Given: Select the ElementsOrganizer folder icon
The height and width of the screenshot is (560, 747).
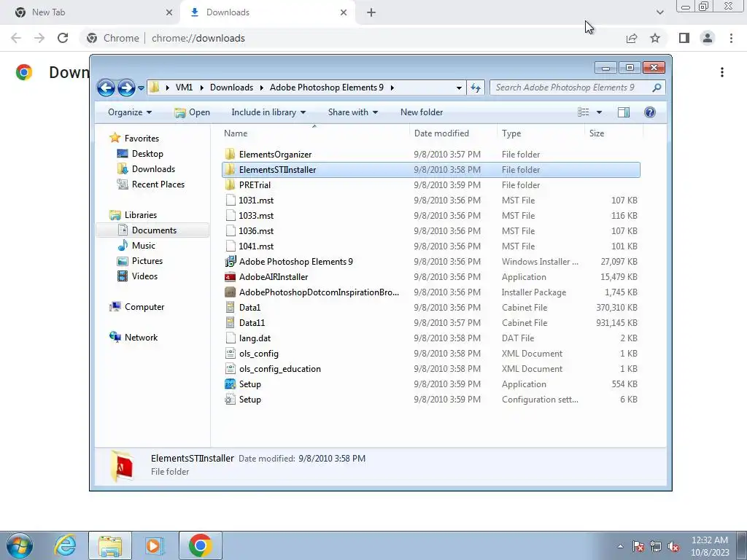Looking at the screenshot, I should point(230,155).
